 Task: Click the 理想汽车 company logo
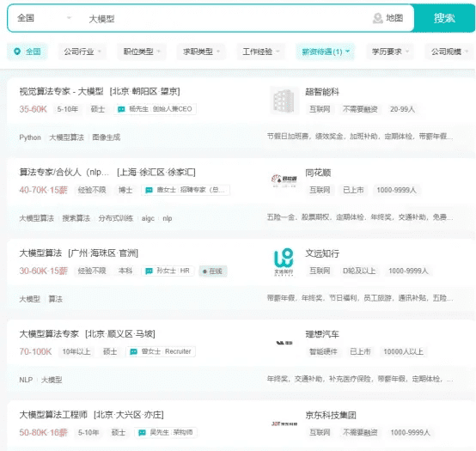pos(284,343)
